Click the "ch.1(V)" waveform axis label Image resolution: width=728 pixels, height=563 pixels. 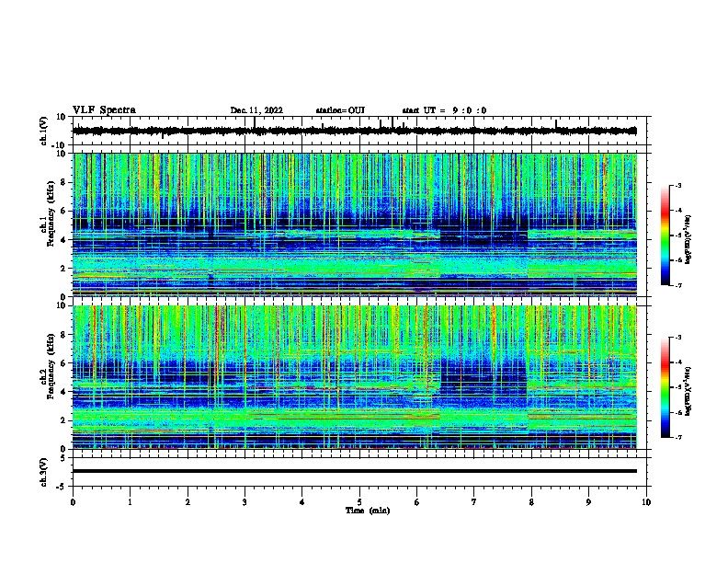[44, 131]
